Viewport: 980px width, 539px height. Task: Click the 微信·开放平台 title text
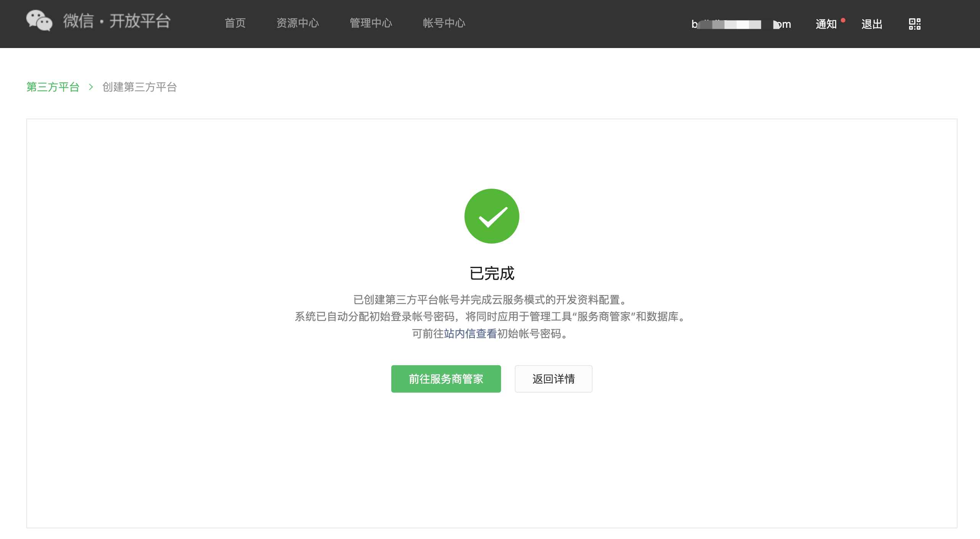pos(117,21)
